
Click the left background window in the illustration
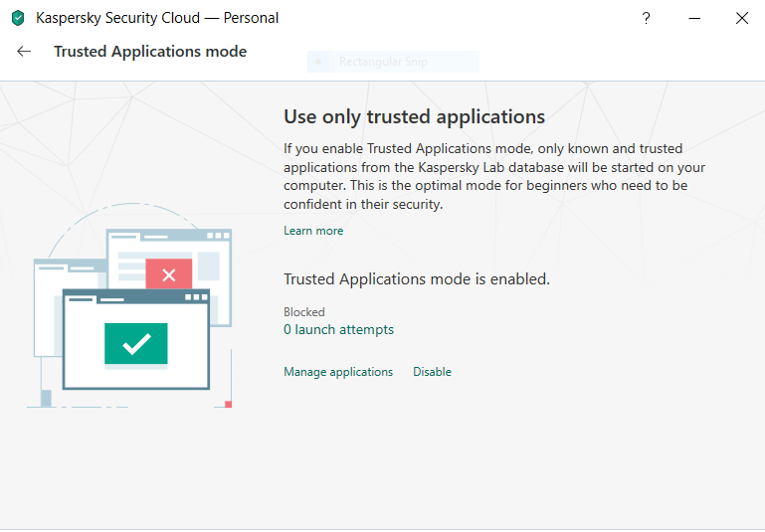coord(47,308)
